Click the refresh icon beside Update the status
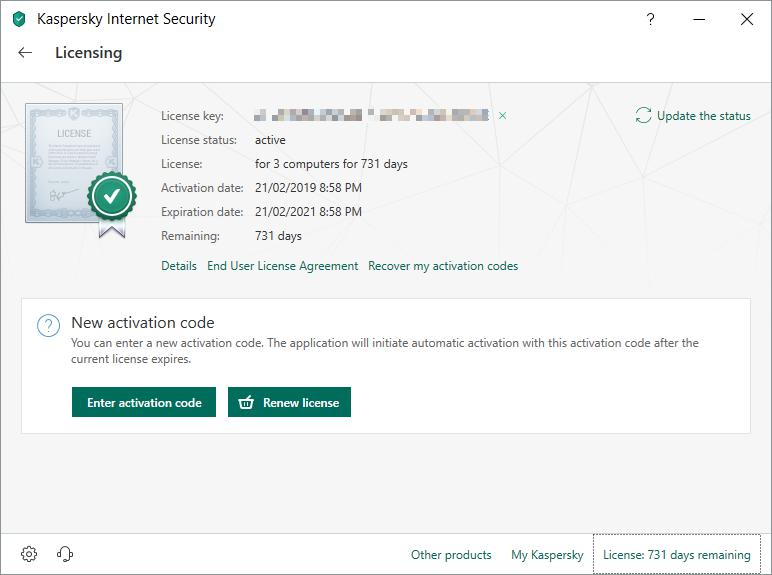 point(643,116)
